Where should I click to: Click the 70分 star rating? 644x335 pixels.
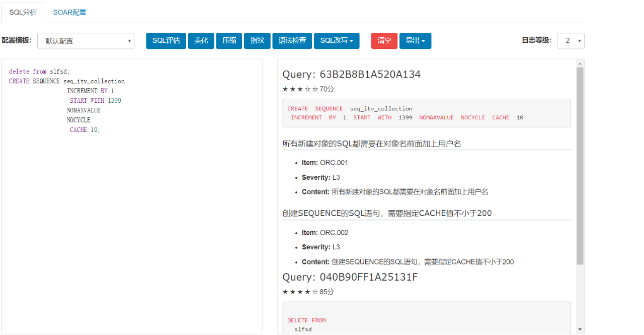308,89
